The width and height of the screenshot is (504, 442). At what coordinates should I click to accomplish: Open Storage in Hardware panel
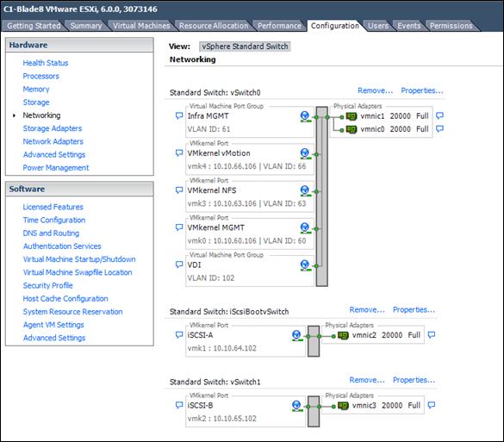click(x=36, y=103)
